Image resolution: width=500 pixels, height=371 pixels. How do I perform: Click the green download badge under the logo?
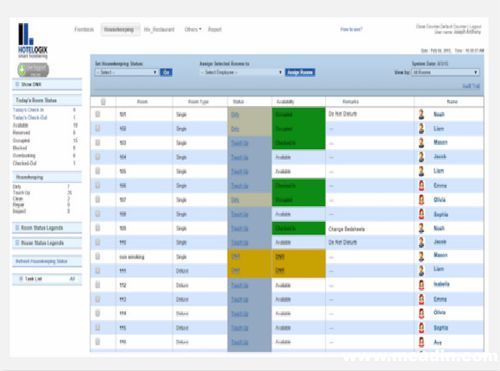(x=33, y=70)
